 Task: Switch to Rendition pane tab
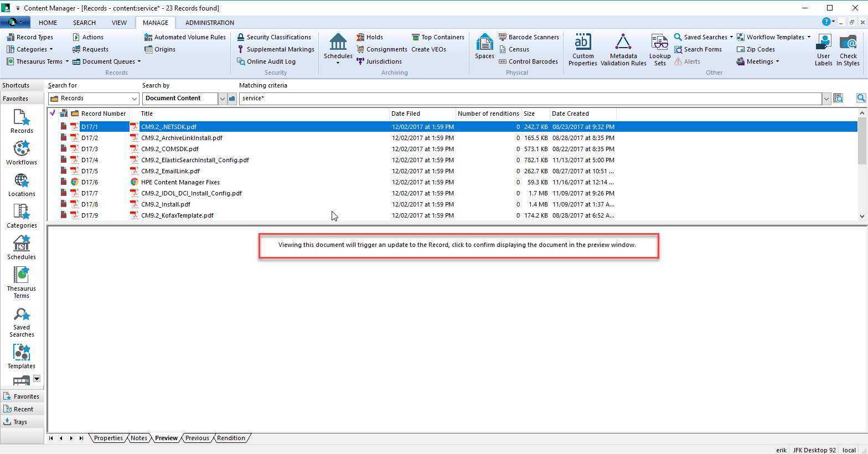pyautogui.click(x=231, y=438)
